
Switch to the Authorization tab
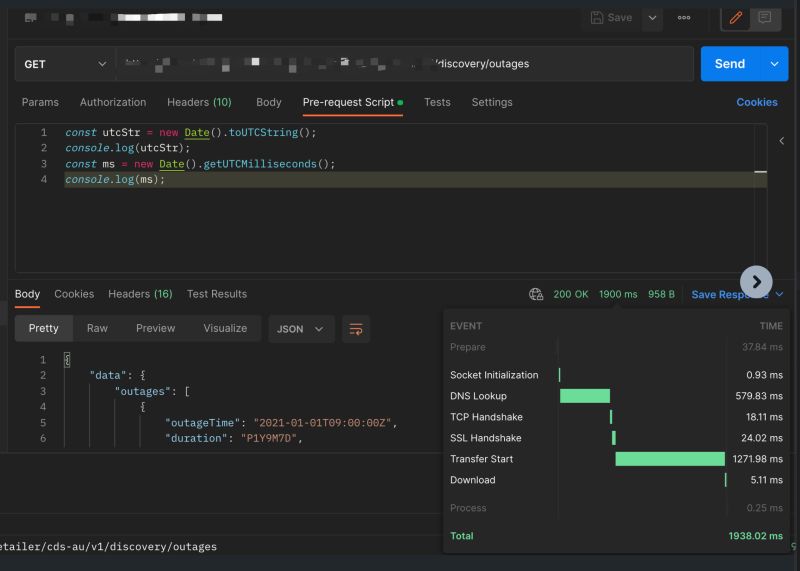tap(113, 102)
